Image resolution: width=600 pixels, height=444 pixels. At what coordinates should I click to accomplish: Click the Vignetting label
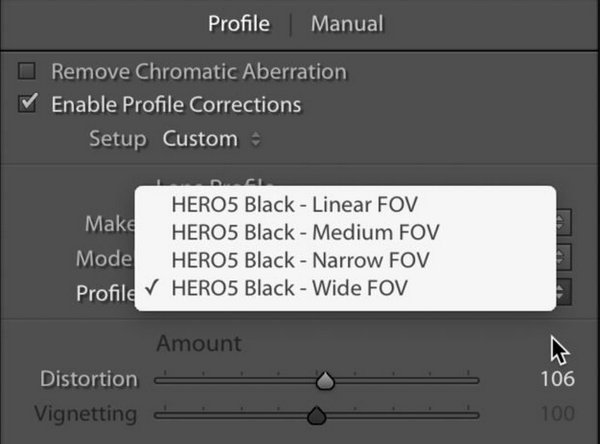click(x=86, y=415)
